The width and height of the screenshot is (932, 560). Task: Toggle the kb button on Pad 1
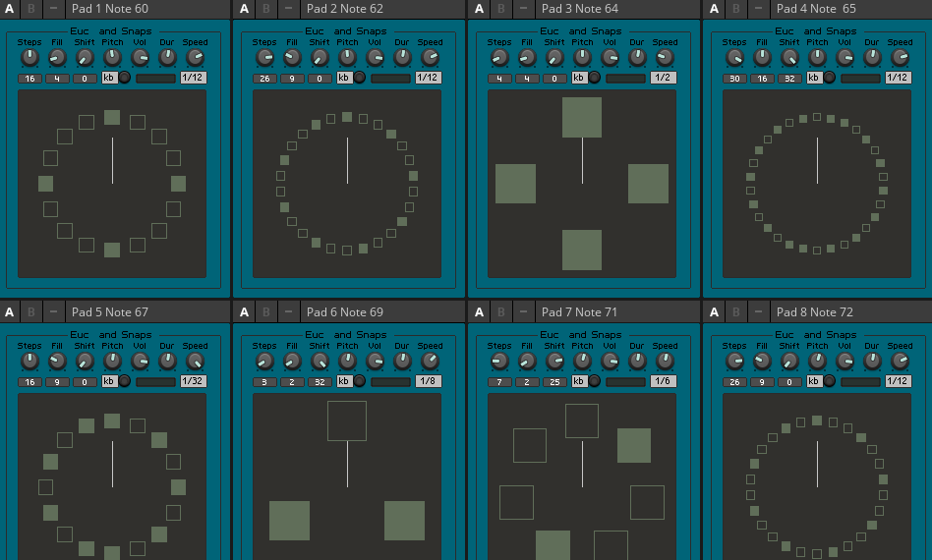coord(109,78)
